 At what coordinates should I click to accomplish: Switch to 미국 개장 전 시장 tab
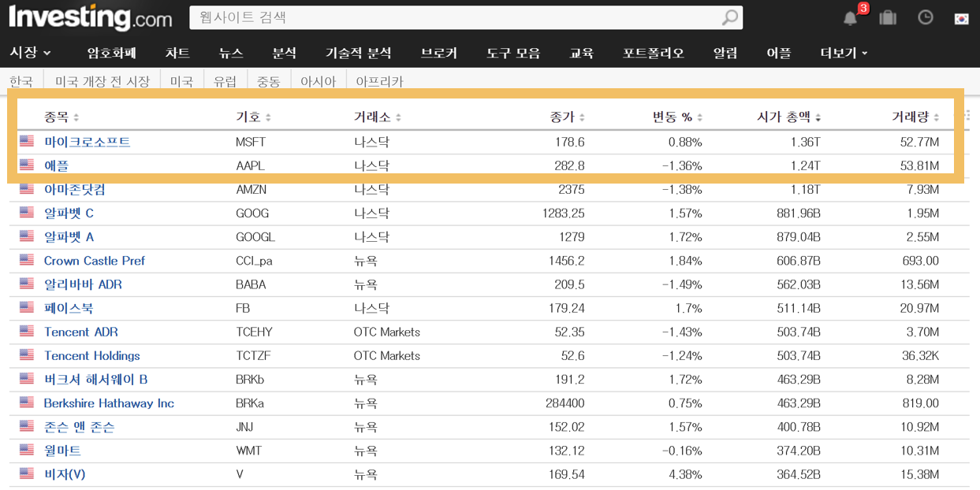[102, 81]
